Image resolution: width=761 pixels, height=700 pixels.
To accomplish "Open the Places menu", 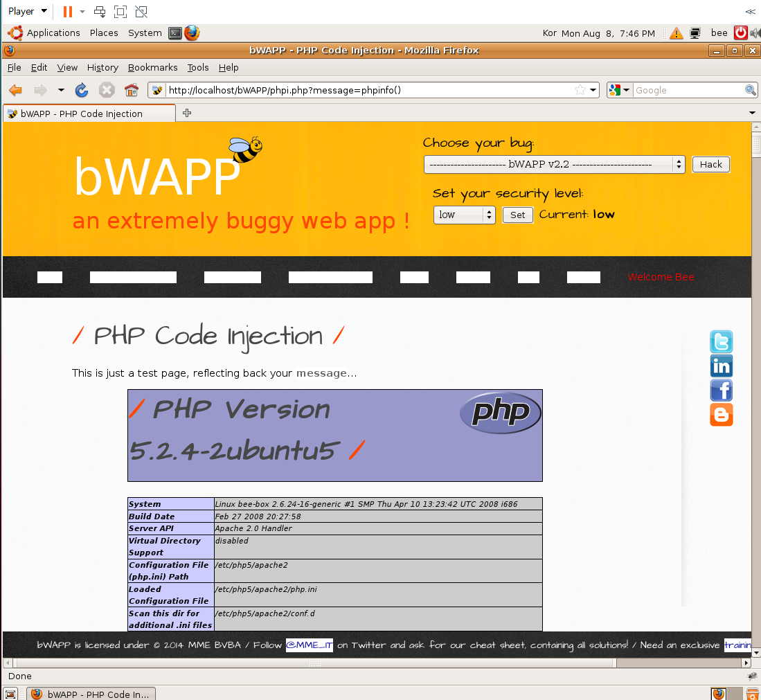I will point(104,33).
